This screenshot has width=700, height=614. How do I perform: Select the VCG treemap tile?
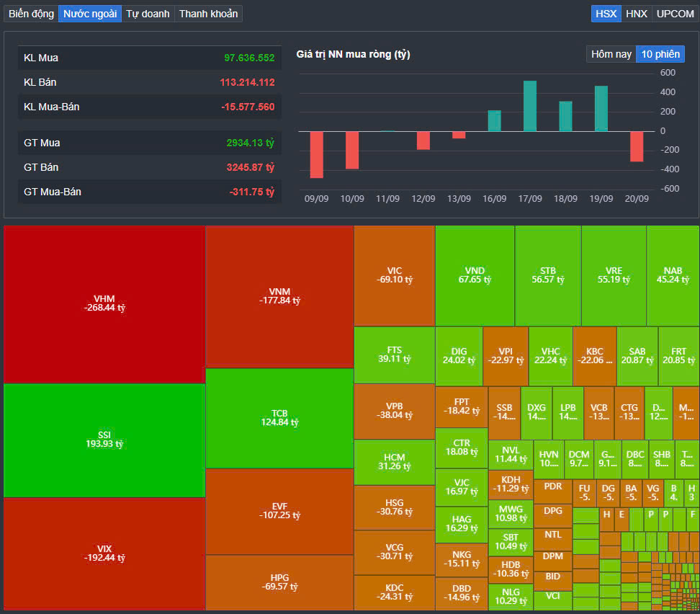click(x=395, y=552)
